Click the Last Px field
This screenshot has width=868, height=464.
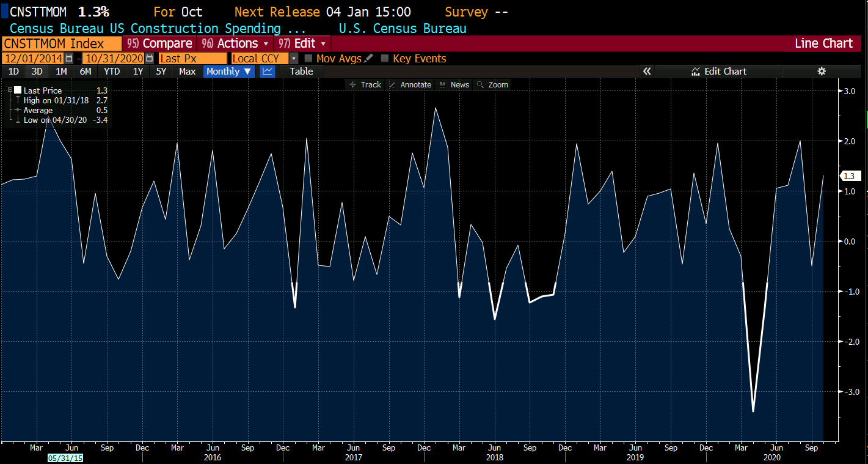click(192, 59)
